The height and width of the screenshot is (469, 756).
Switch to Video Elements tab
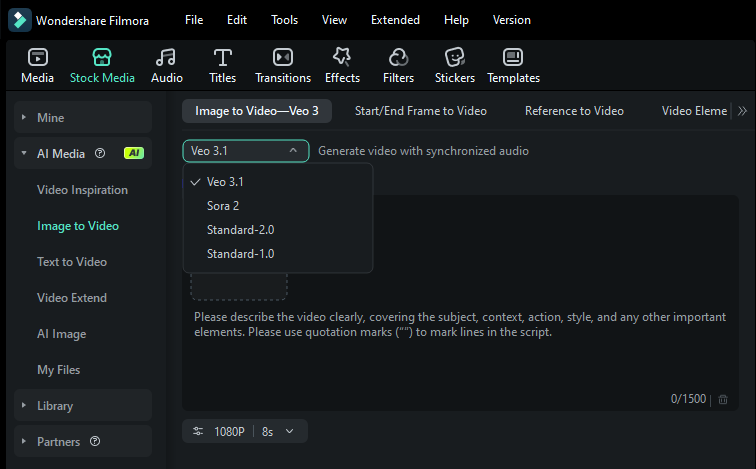(x=694, y=111)
